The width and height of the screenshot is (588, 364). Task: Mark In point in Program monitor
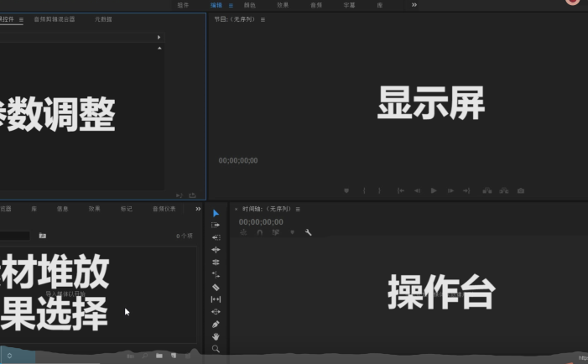pyautogui.click(x=364, y=191)
